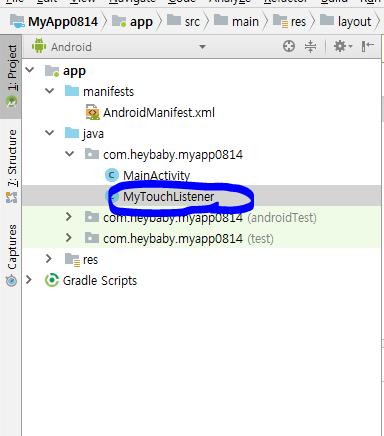
Task: Collapse the manifests folder
Action: pos(50,91)
